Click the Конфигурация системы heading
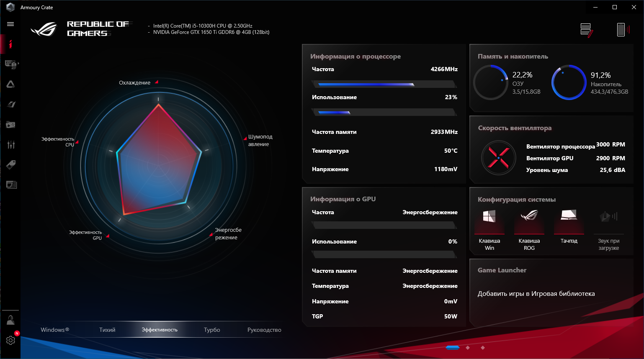The width and height of the screenshot is (644, 359). pyautogui.click(x=517, y=200)
